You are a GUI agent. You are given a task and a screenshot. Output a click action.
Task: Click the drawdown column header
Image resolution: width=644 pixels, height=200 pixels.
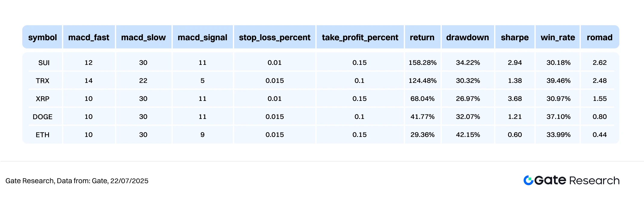tap(468, 37)
